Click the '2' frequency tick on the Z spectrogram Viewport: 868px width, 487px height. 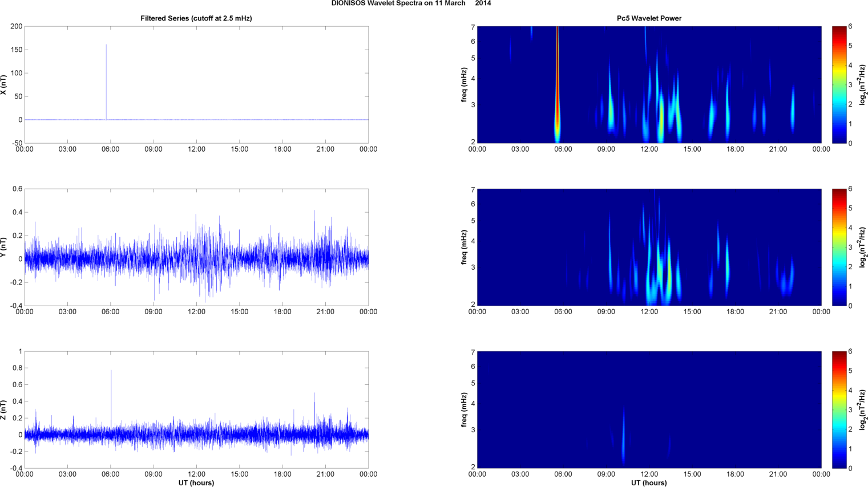(x=473, y=468)
